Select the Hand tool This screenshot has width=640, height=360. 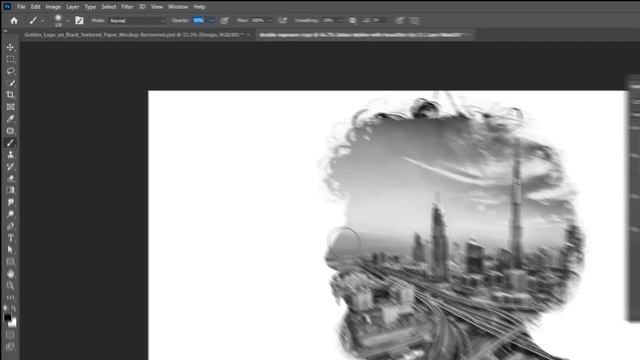point(11,273)
